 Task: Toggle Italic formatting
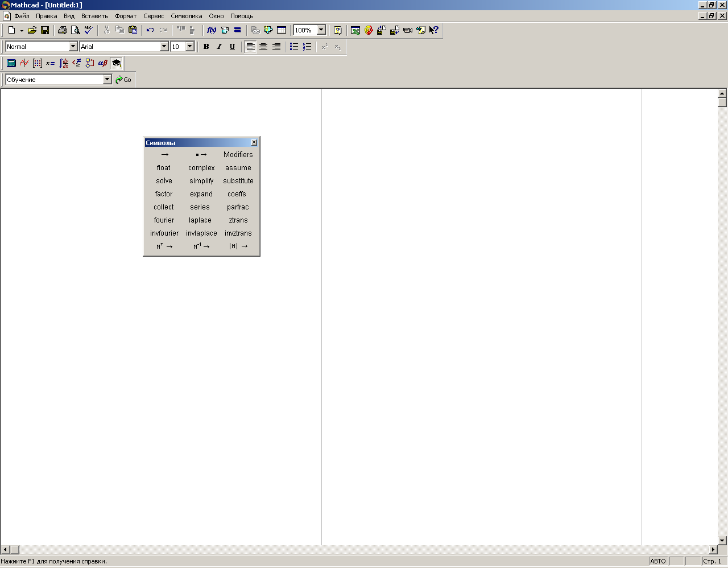click(x=219, y=47)
